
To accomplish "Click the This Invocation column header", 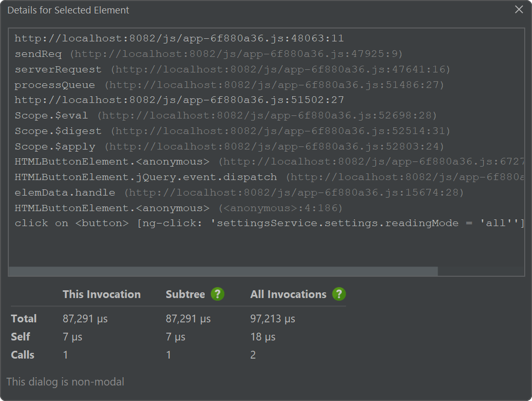I will [x=102, y=294].
